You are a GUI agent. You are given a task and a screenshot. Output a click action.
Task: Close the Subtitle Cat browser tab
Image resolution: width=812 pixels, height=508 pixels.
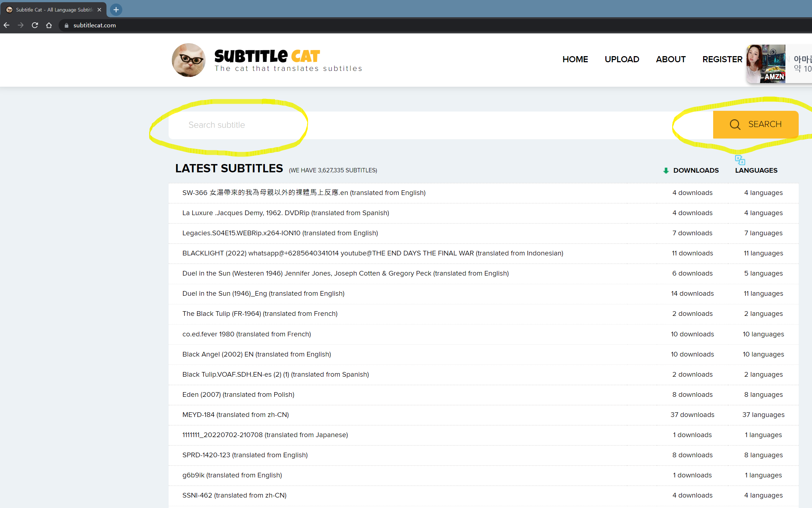pos(99,10)
